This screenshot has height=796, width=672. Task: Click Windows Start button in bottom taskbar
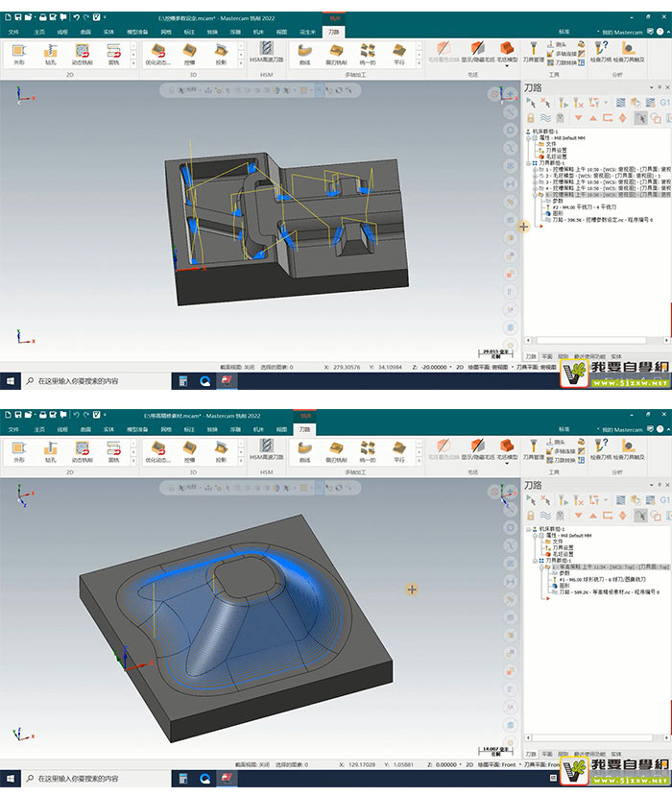coord(11,778)
